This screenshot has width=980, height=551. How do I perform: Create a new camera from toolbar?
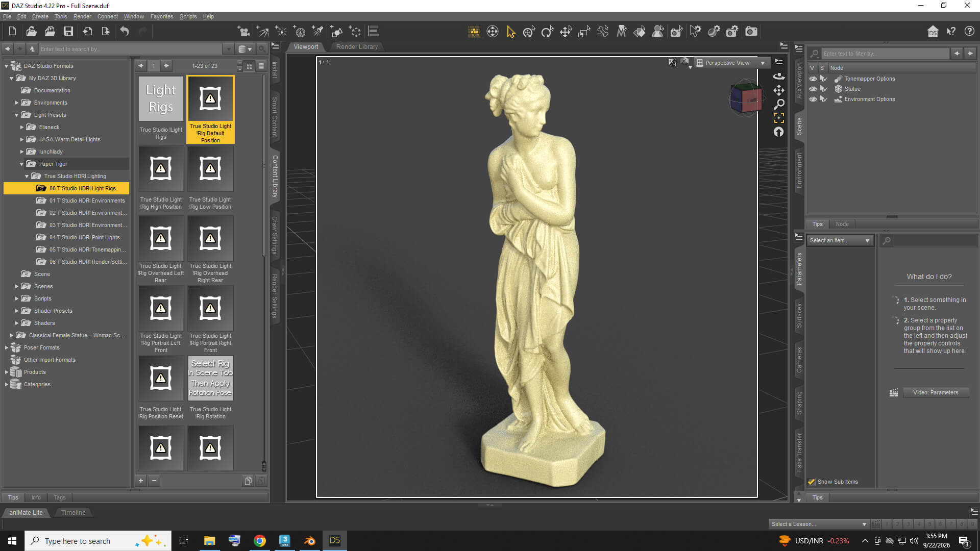[243, 32]
